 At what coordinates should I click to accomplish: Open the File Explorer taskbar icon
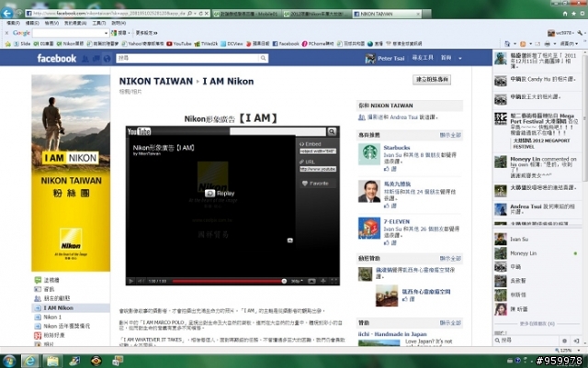coord(52,361)
